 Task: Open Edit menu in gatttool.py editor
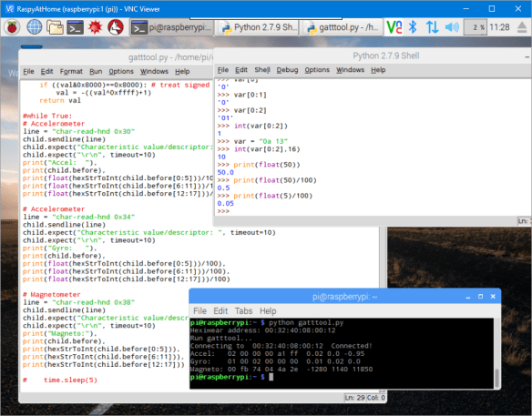pos(46,71)
